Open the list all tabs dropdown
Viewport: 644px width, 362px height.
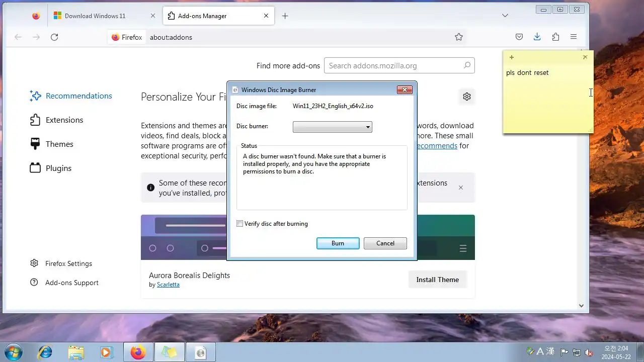click(x=505, y=16)
